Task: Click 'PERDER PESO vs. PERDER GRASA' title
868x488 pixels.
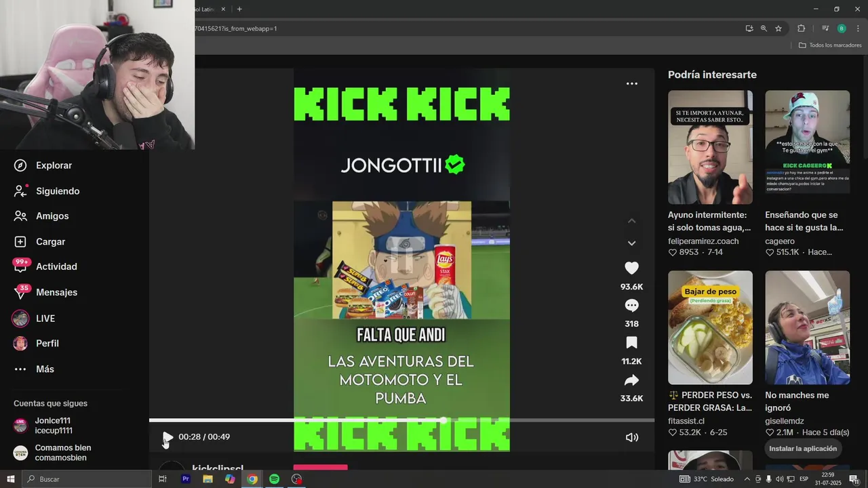Action: [710, 401]
